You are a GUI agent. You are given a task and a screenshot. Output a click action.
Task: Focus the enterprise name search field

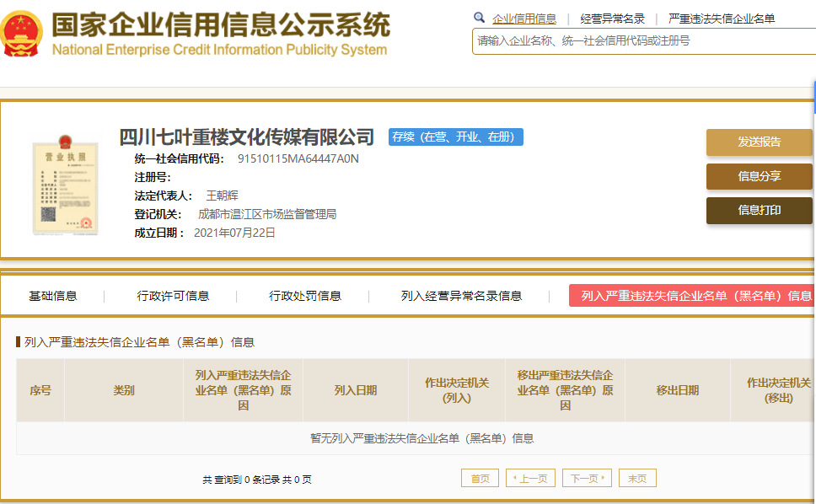coord(644,41)
